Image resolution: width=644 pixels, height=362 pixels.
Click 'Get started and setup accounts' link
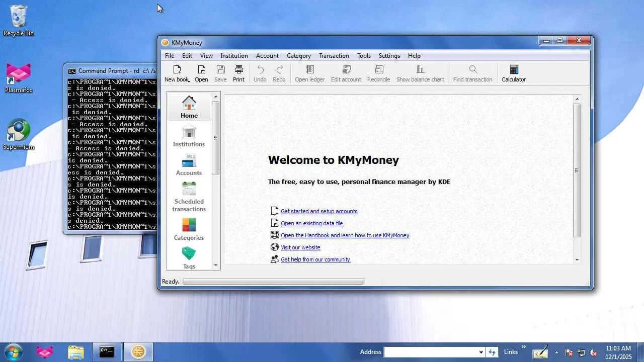coord(319,211)
